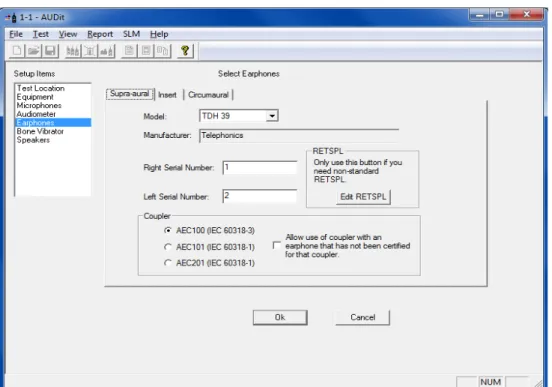This screenshot has width=552, height=387.
Task: Click the yellow question mark Help icon
Action: pos(186,51)
